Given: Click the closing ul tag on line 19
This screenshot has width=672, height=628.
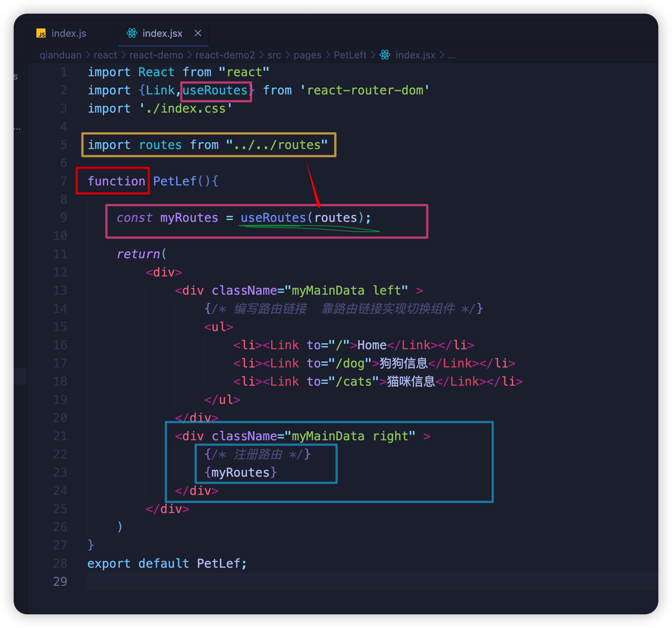Looking at the screenshot, I should coord(222,400).
